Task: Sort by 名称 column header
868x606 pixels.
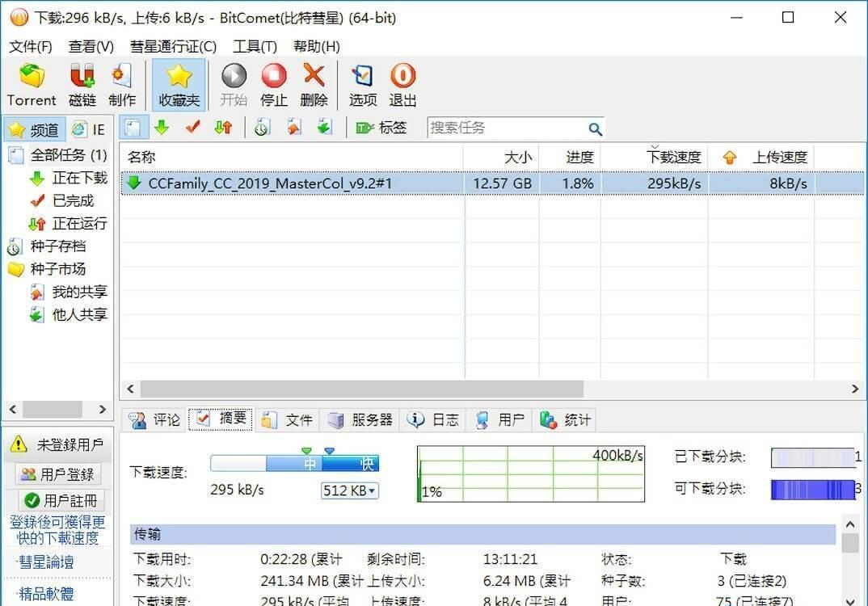Action: coord(293,158)
